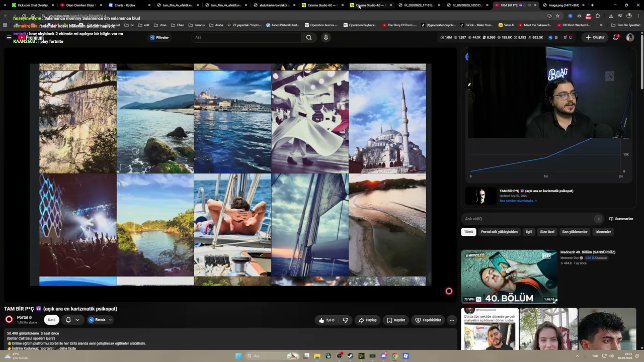Like the video with thumbs up

tap(327, 320)
